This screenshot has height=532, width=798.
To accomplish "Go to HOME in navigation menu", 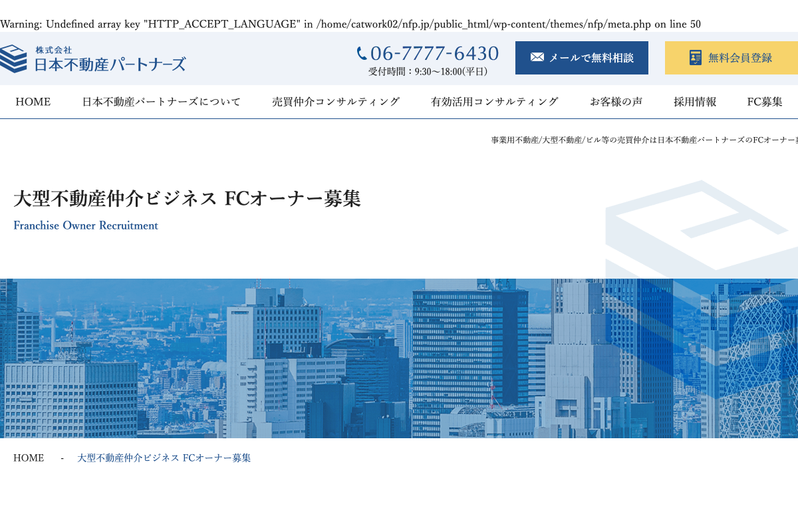I will [x=33, y=102].
